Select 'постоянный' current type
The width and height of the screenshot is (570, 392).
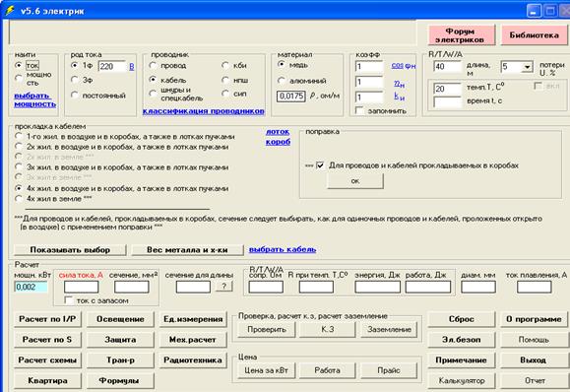click(x=75, y=95)
